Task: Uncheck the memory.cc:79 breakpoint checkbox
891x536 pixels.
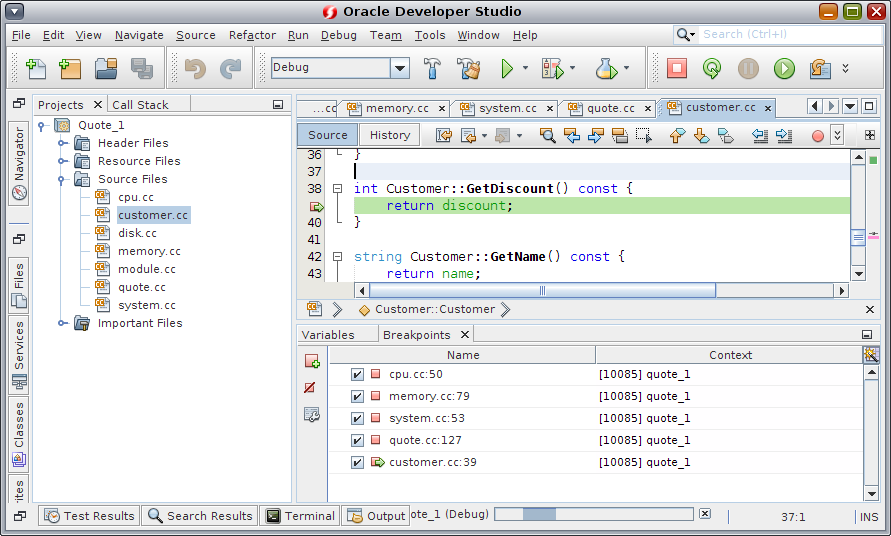Action: click(x=357, y=397)
